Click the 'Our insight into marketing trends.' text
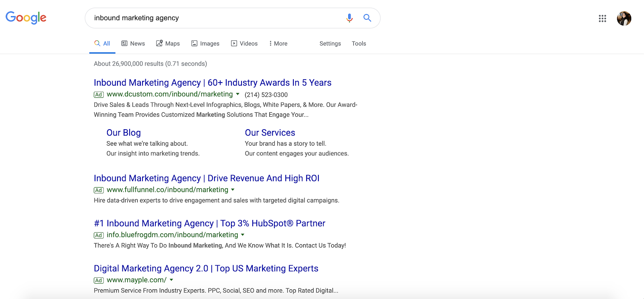 click(x=153, y=154)
